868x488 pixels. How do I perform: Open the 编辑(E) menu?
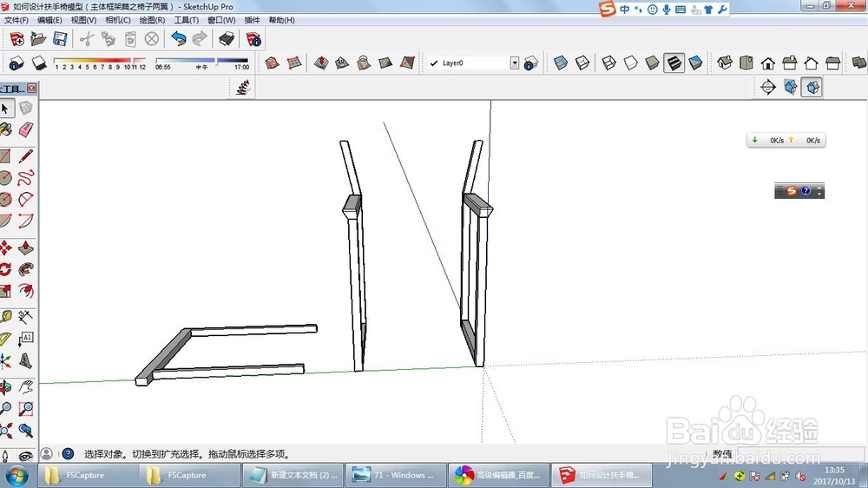(x=49, y=20)
